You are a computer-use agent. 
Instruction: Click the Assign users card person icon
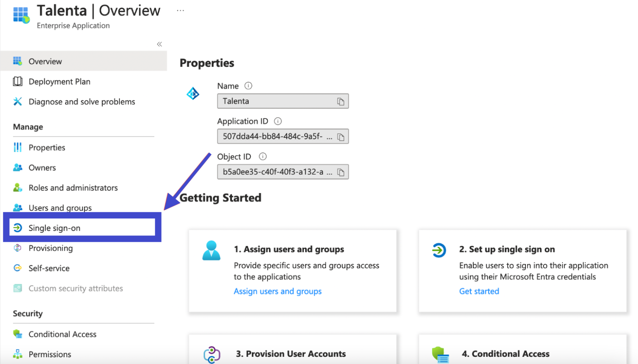tap(211, 250)
